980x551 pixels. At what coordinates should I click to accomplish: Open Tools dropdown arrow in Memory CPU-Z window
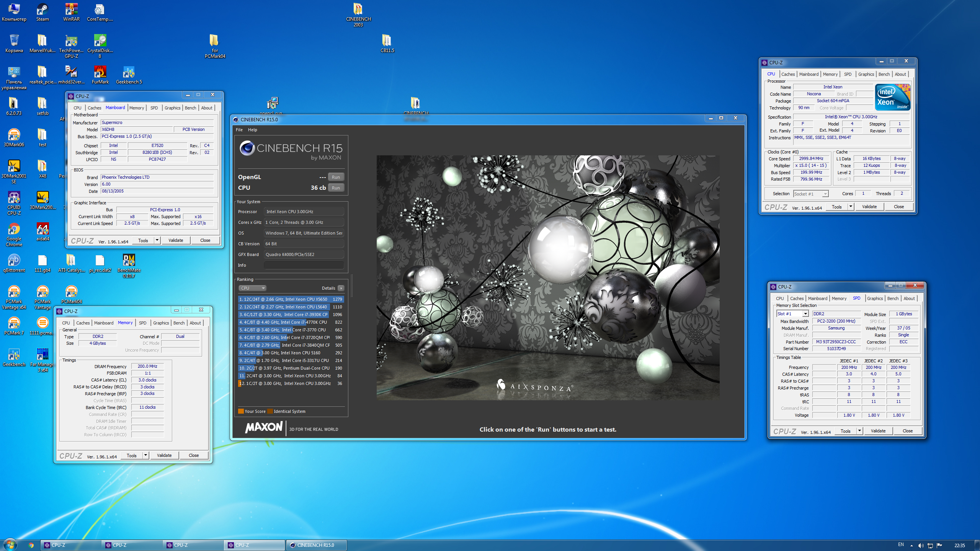[x=145, y=455]
